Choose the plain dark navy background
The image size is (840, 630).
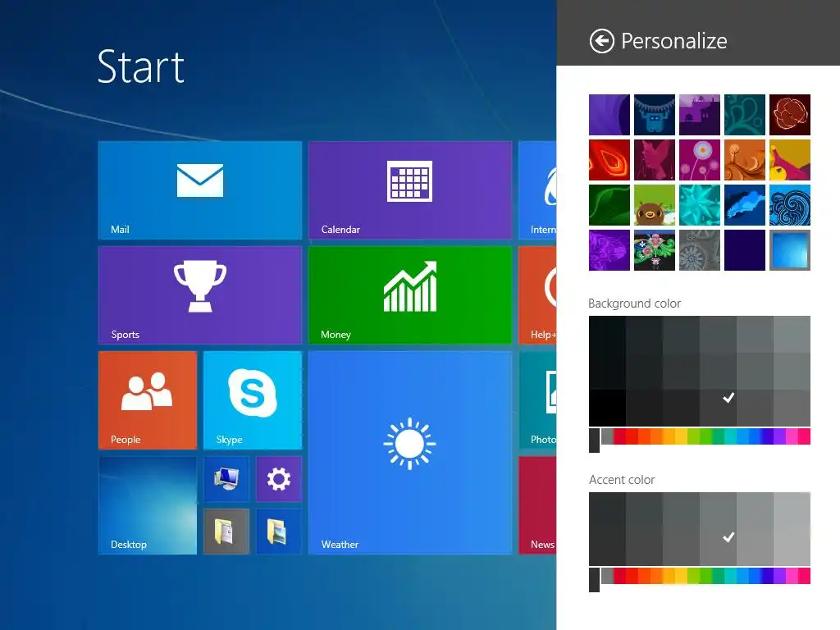point(745,250)
